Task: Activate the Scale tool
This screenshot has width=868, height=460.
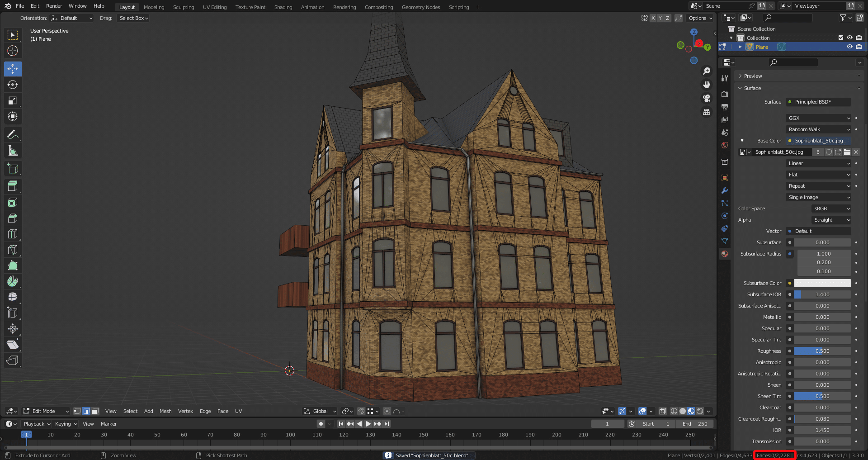Action: [x=13, y=100]
